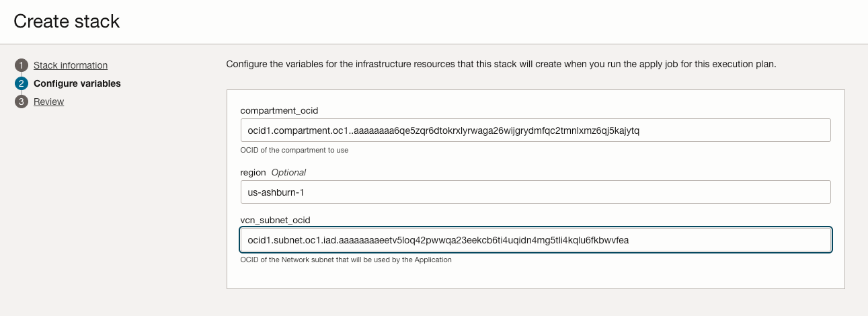Go back to Stack information step
The width and height of the screenshot is (868, 316).
point(71,65)
